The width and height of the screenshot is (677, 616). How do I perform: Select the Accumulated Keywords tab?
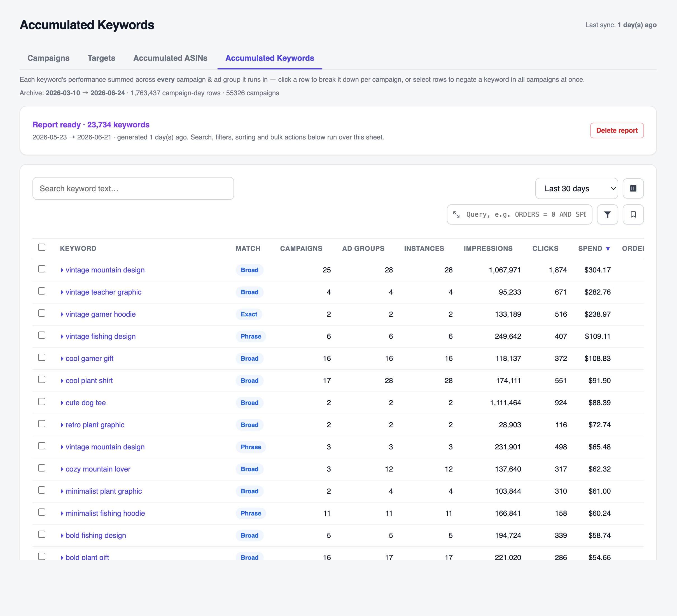[x=270, y=58]
